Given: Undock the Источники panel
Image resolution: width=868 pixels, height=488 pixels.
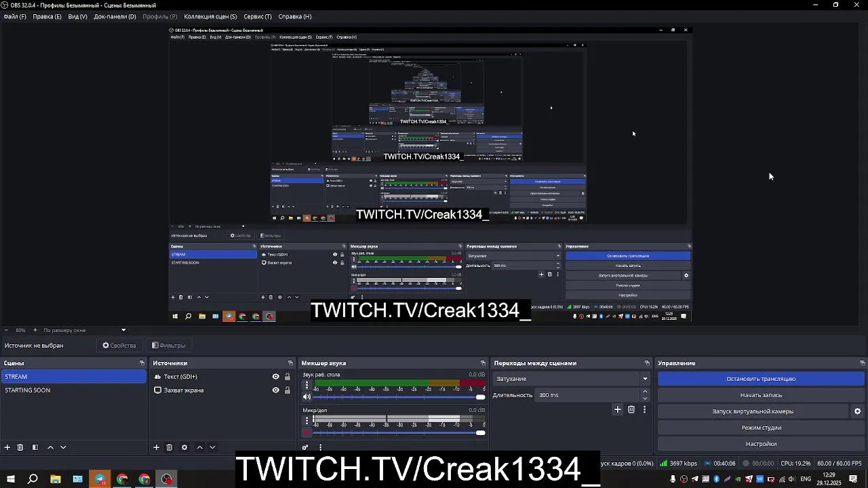Looking at the screenshot, I should pos(290,363).
